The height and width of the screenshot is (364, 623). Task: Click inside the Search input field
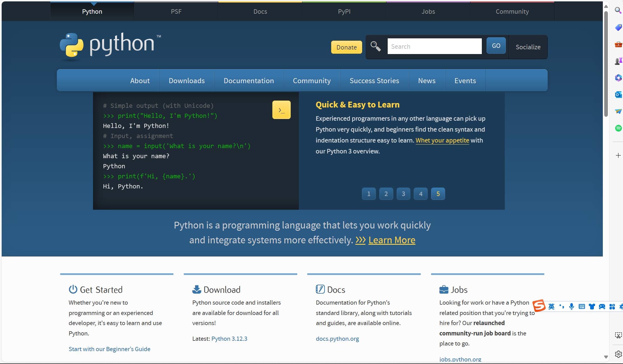click(434, 46)
